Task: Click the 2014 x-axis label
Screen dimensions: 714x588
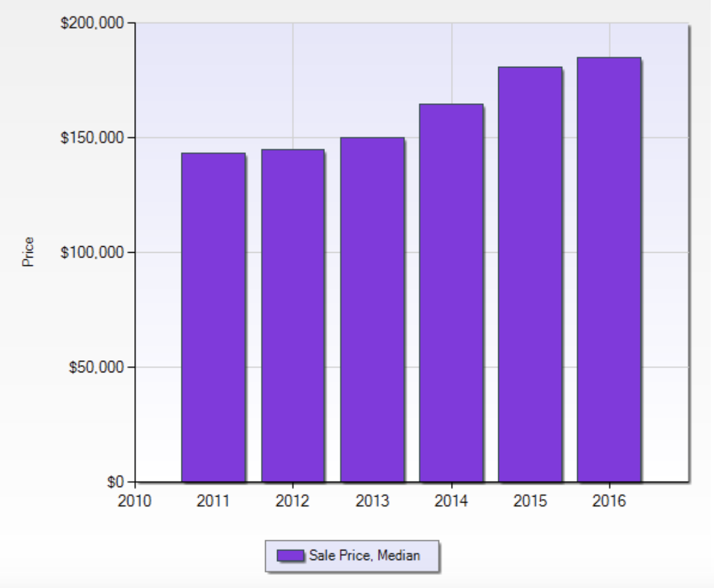Action: pyautogui.click(x=451, y=501)
